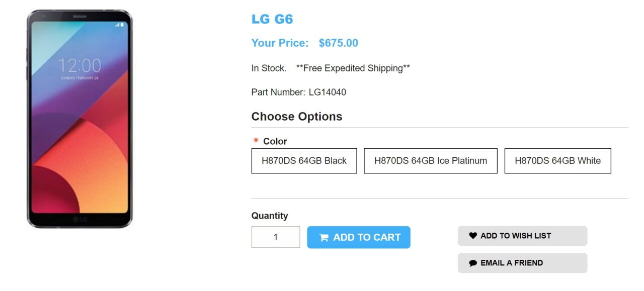Click the heart icon beside Add to Wish List
The image size is (644, 291).
[x=472, y=236]
